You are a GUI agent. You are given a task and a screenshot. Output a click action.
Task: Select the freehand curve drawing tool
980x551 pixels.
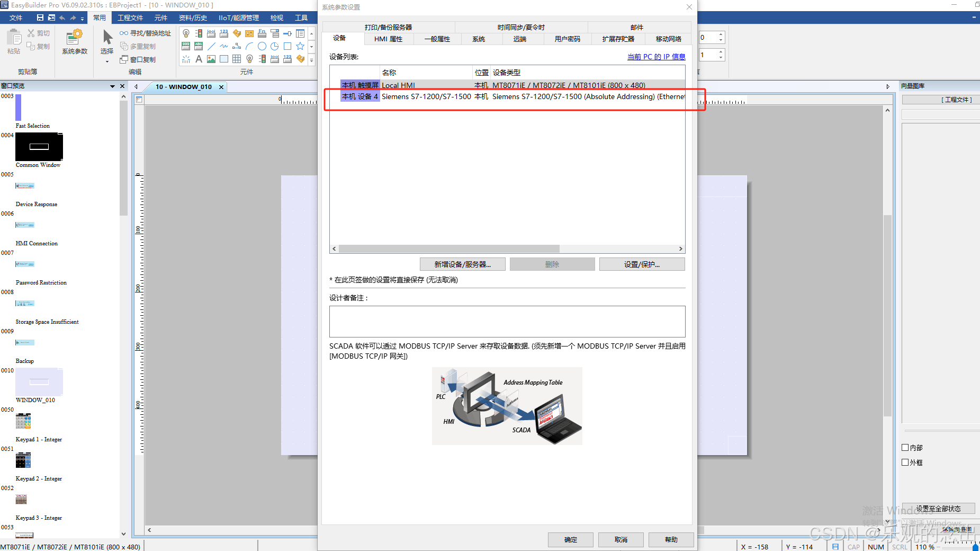(224, 46)
